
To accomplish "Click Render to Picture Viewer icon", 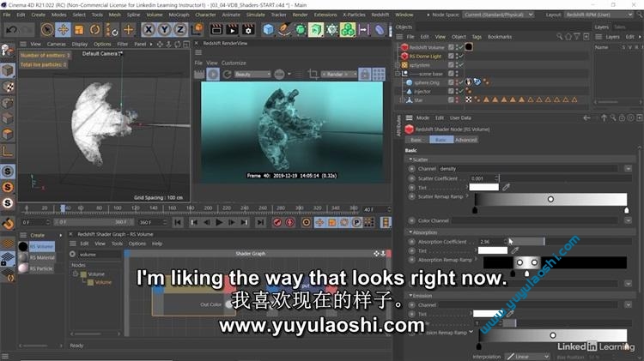I will click(x=232, y=29).
